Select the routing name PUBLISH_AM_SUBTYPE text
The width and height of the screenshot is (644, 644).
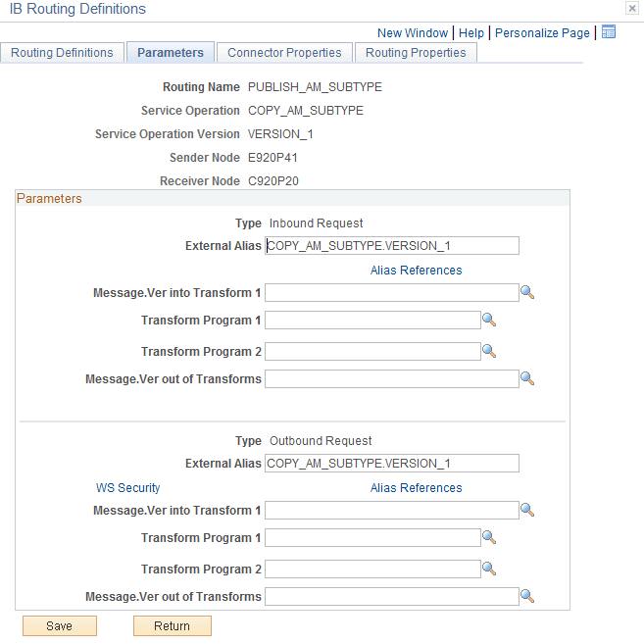(315, 87)
